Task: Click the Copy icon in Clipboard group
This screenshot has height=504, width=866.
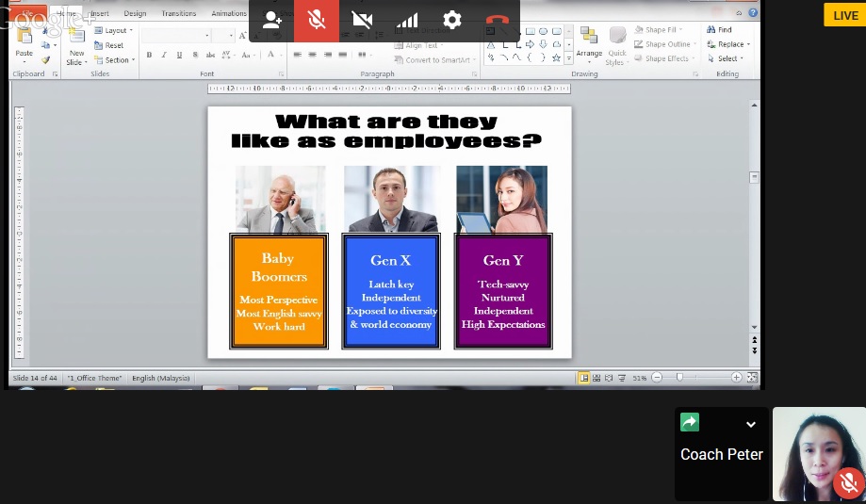Action: [x=45, y=45]
